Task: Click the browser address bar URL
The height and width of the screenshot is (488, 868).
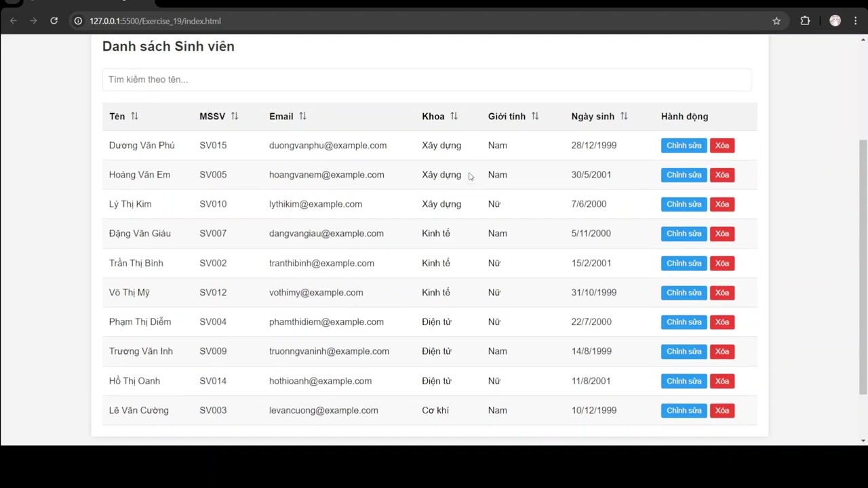Action: point(155,21)
